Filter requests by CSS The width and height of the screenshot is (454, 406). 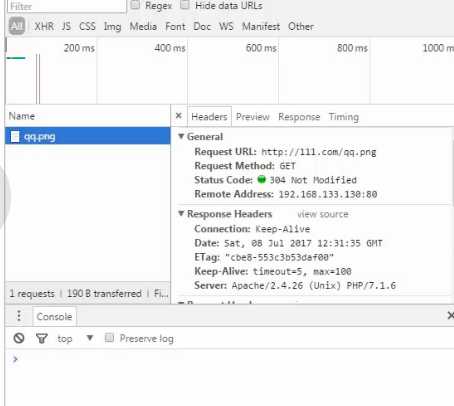(87, 26)
